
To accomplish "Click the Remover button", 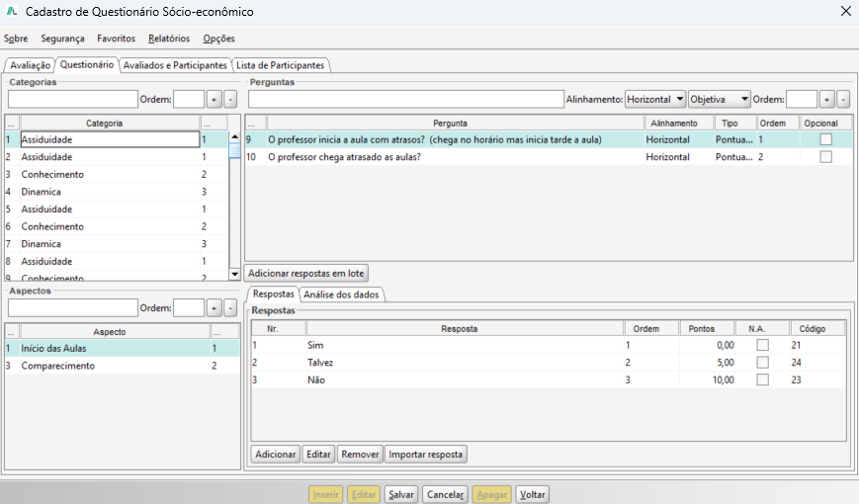I will click(360, 455).
